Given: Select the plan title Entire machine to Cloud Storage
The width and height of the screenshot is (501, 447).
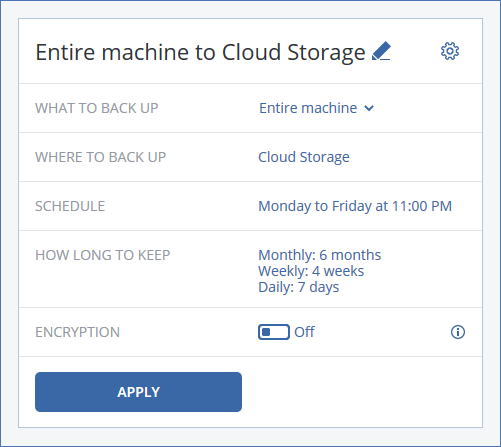Looking at the screenshot, I should (200, 52).
